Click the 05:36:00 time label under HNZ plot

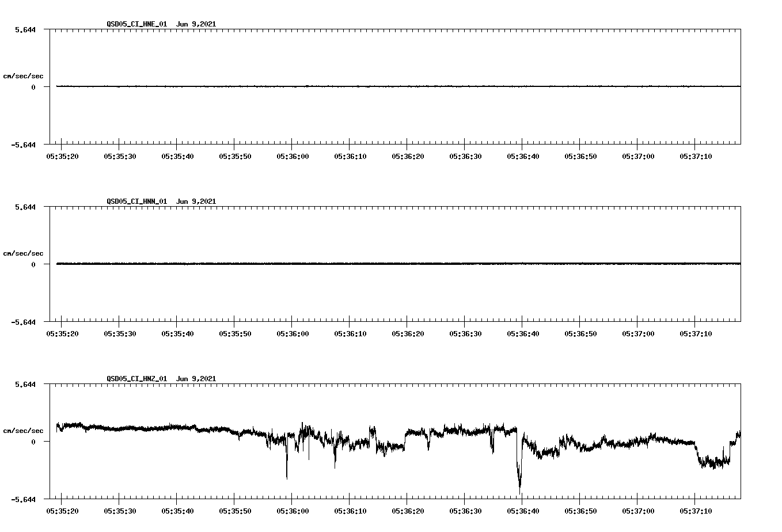click(x=293, y=511)
